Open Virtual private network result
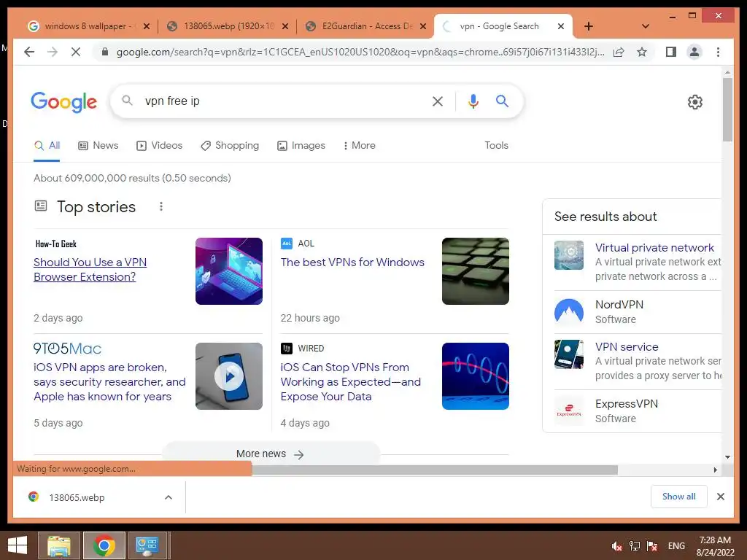 [654, 248]
